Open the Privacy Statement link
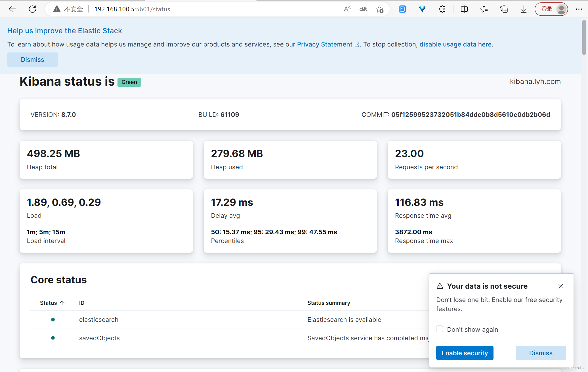This screenshot has height=372, width=588. [325, 44]
